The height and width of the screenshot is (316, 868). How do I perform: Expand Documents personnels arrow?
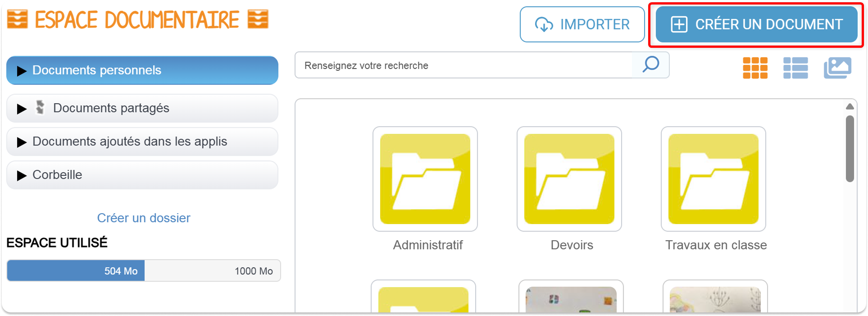tap(21, 71)
